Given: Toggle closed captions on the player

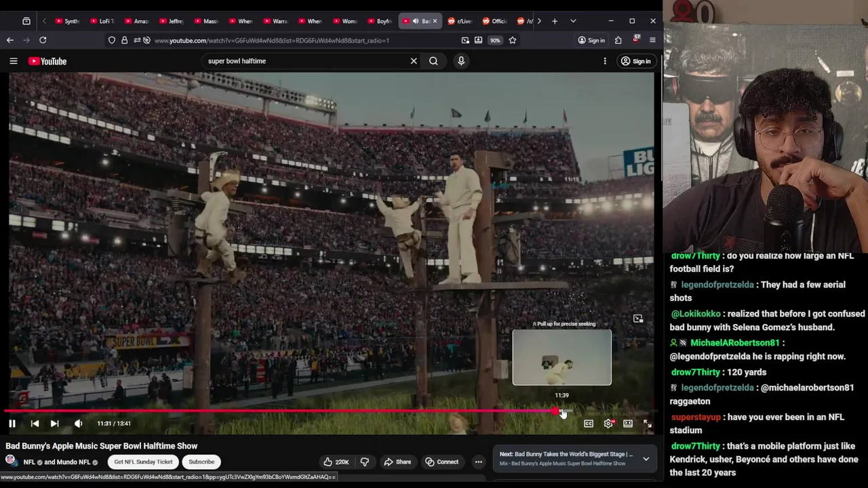Looking at the screenshot, I should [589, 424].
